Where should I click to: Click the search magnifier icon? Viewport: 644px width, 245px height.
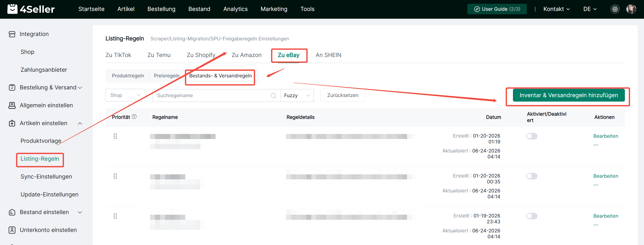coord(273,95)
